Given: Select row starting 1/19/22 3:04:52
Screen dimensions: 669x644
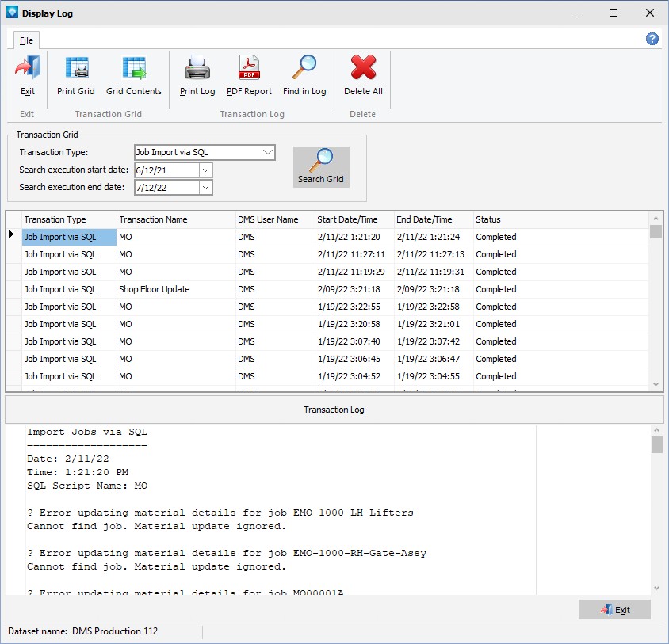Looking at the screenshot, I should 327,376.
